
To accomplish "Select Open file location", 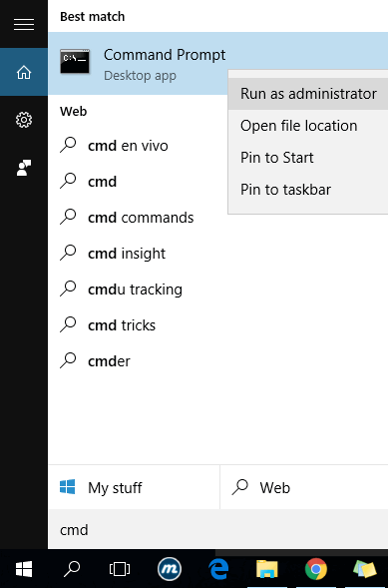I will coord(308,126).
